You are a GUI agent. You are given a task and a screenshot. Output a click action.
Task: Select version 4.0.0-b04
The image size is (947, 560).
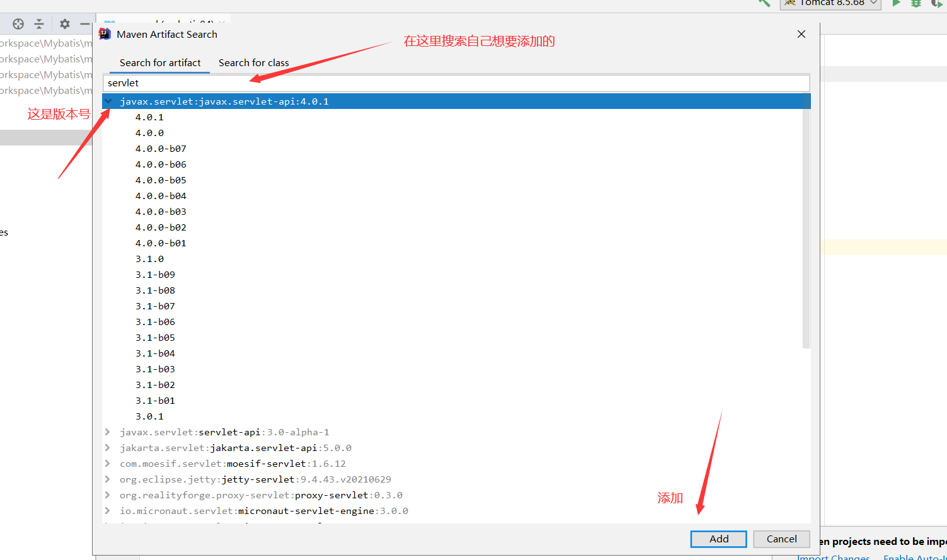(x=161, y=196)
